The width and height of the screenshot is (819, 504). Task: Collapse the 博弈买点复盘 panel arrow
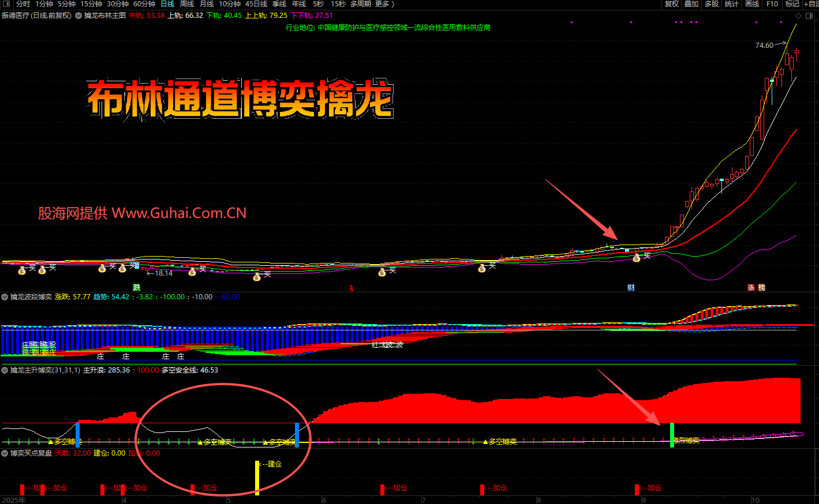pyautogui.click(x=5, y=453)
